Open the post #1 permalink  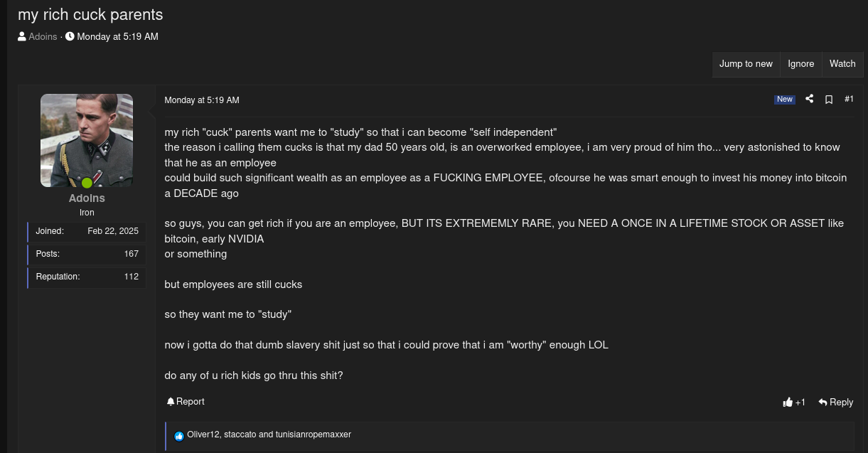point(849,100)
